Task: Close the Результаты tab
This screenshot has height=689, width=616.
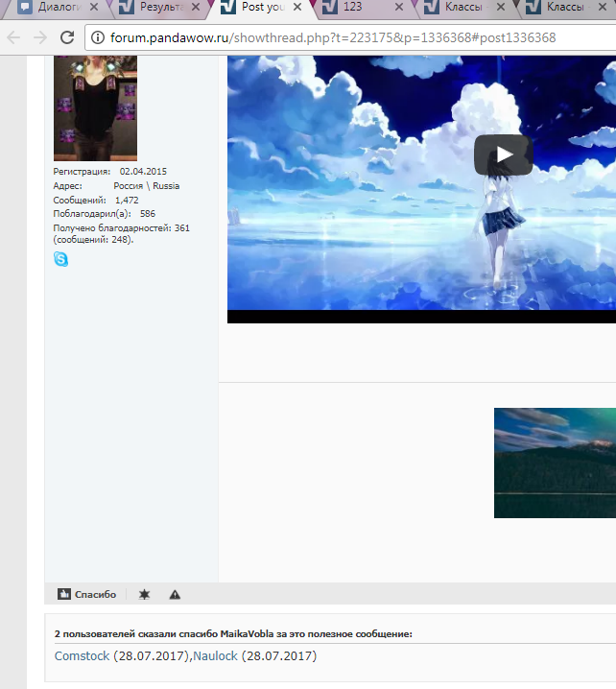Action: tap(196, 7)
